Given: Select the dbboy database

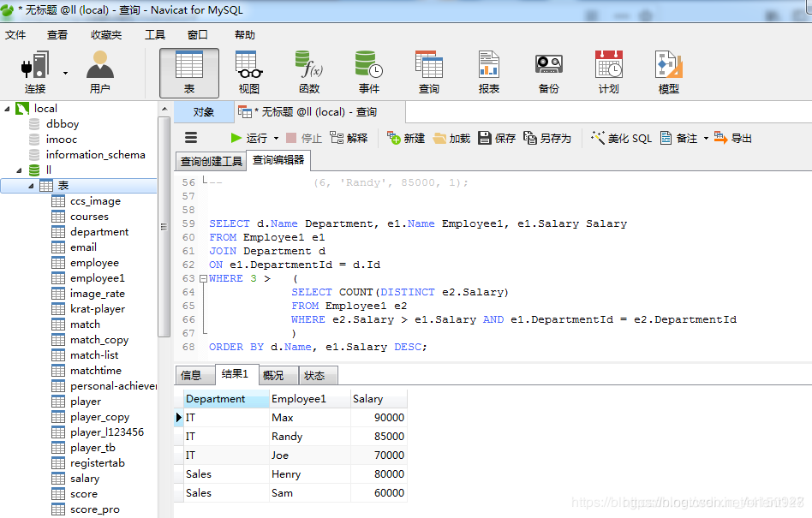Looking at the screenshot, I should pos(63,124).
